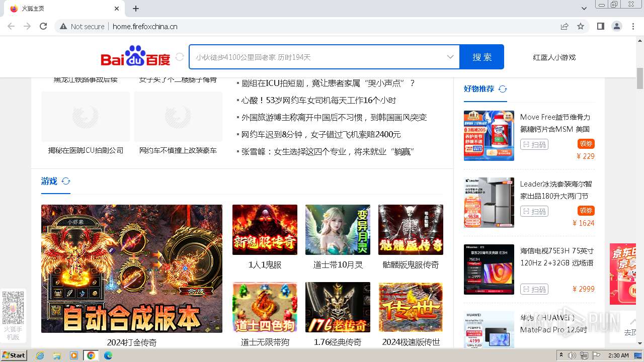The width and height of the screenshot is (644, 362).
Task: Click the page vertical scrollbar thumb
Action: pos(640,78)
